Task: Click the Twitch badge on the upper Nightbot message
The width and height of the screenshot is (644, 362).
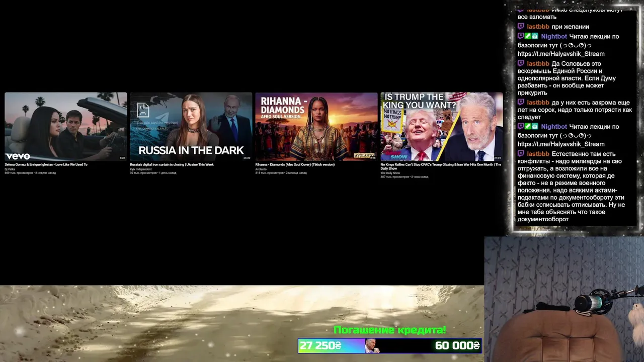Action: pos(521,36)
